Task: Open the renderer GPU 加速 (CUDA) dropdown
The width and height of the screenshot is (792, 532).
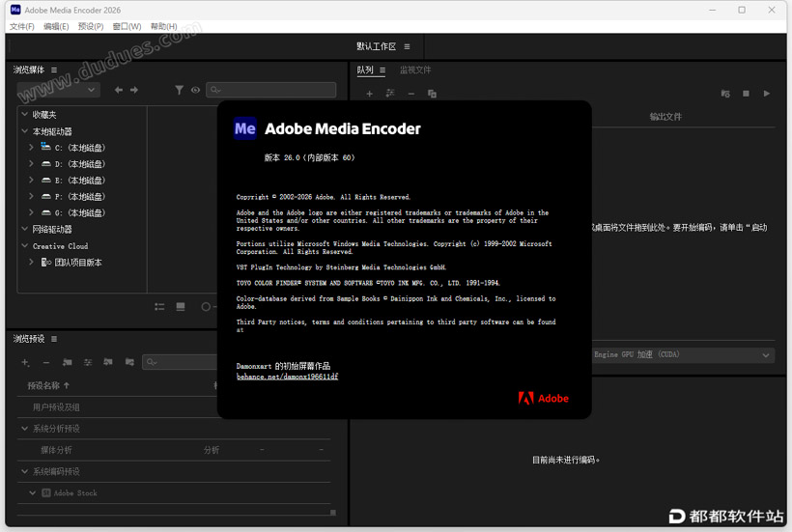Action: coord(683,355)
